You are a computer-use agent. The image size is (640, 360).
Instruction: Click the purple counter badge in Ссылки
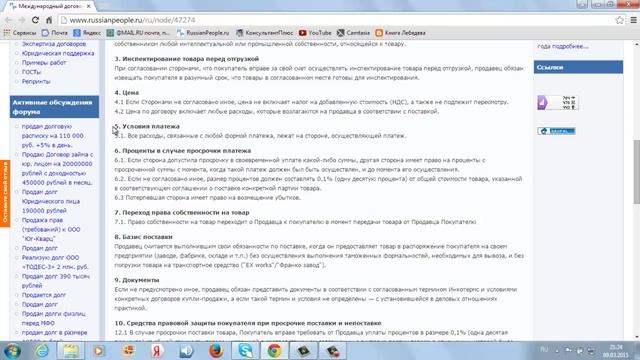tap(557, 102)
